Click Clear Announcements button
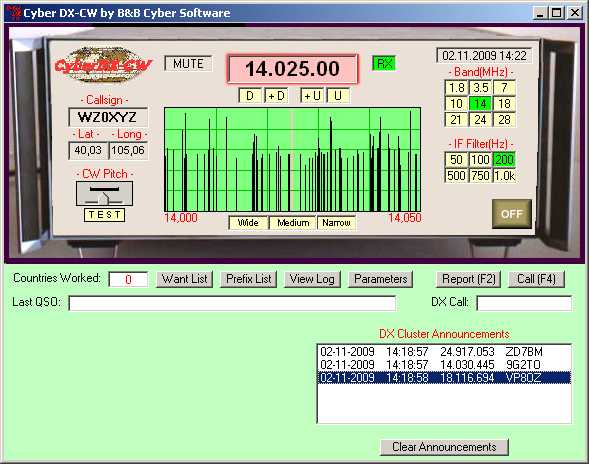Screen dimensions: 589x464 [444, 447]
